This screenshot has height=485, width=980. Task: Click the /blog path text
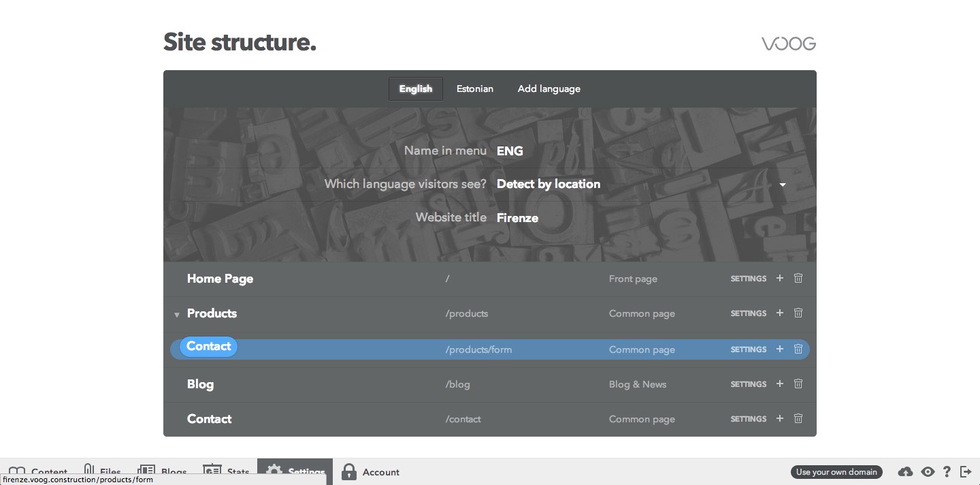click(458, 384)
